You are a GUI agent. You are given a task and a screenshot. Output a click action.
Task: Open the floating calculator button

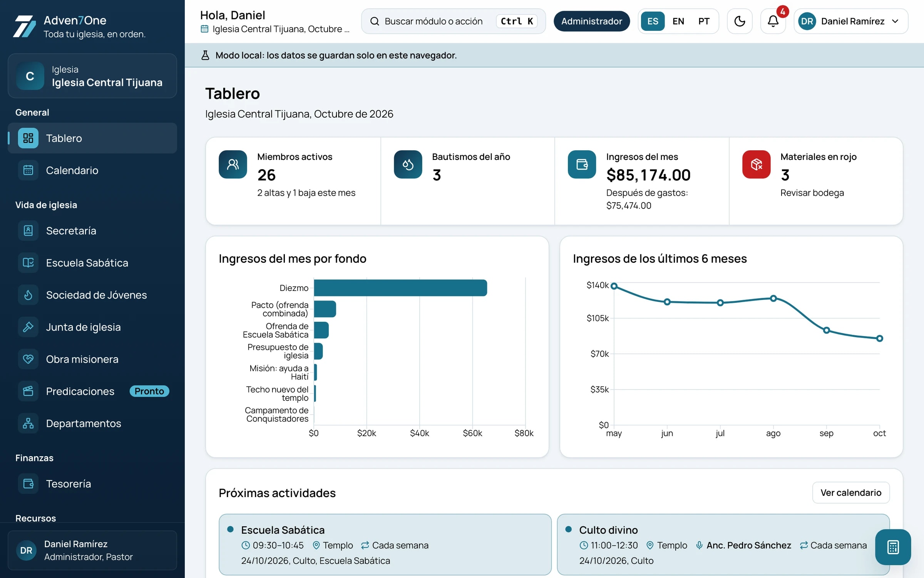(893, 547)
